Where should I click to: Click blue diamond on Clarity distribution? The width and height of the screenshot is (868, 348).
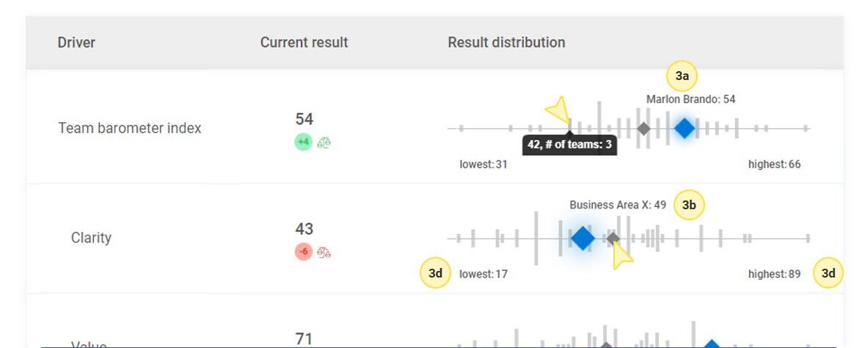(583, 238)
